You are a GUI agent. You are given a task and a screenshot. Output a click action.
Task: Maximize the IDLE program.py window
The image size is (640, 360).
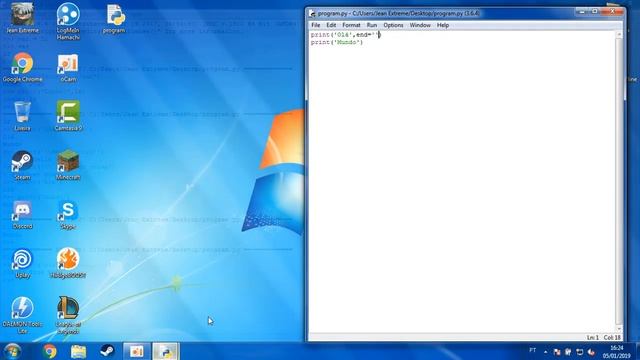pyautogui.click(x=595, y=12)
